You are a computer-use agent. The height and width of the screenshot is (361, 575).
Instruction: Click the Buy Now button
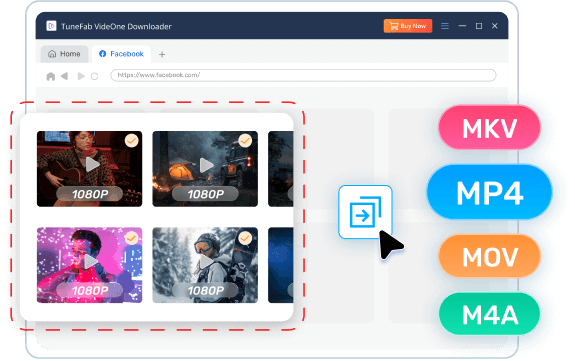pyautogui.click(x=408, y=26)
